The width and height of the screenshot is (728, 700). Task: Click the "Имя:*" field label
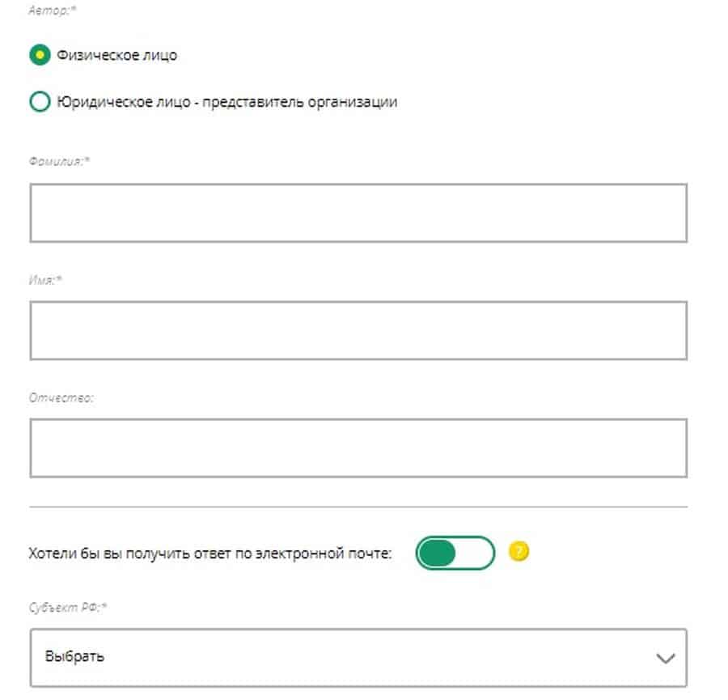(46, 279)
